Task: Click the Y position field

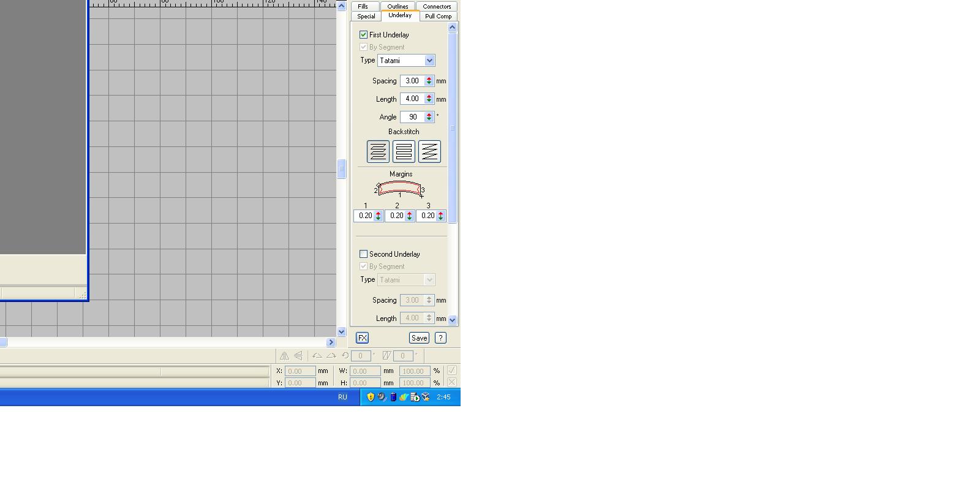Action: (x=300, y=383)
